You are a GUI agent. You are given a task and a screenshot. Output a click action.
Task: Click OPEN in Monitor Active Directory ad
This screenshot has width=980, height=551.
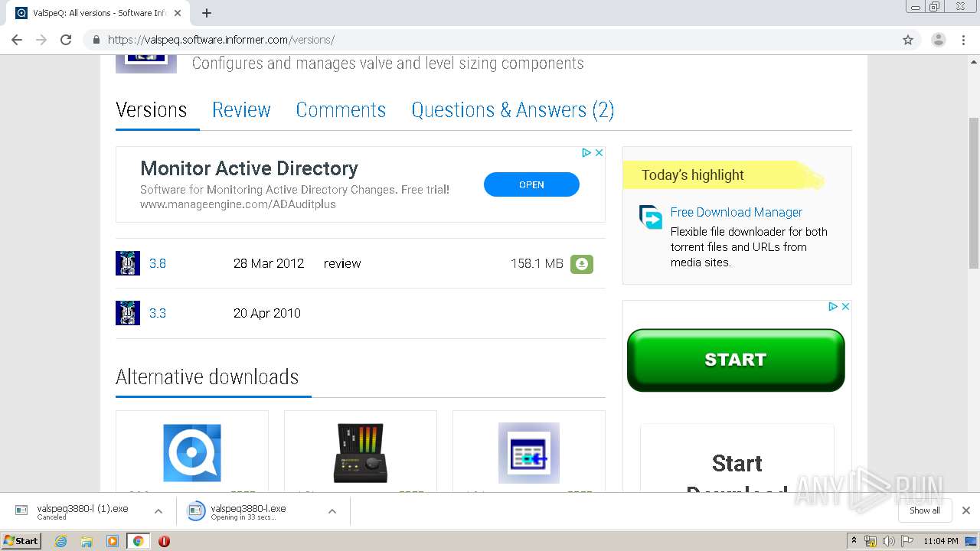coord(531,184)
